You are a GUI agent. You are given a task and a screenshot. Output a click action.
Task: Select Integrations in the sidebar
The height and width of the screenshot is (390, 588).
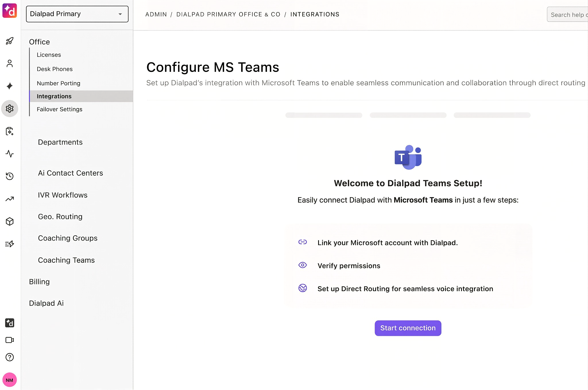click(81, 96)
